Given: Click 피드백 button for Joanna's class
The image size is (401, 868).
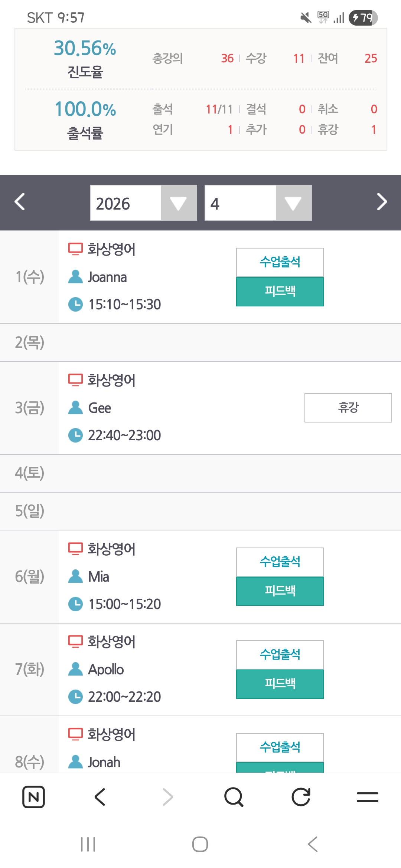Looking at the screenshot, I should 280,292.
